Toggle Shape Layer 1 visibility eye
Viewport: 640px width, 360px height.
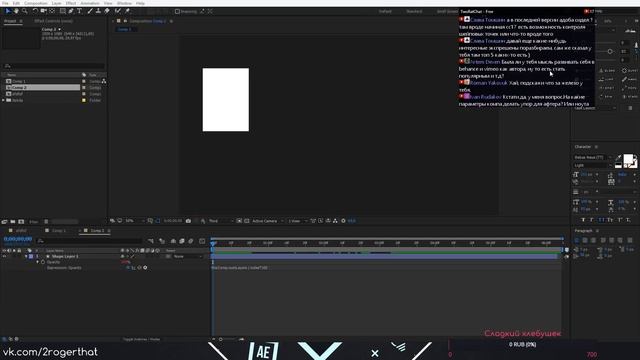pyautogui.click(x=4, y=256)
